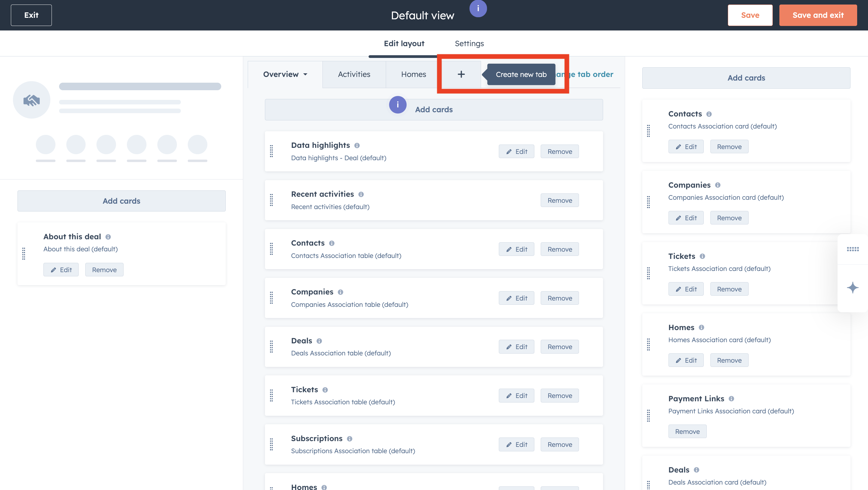Image resolution: width=868 pixels, height=490 pixels.
Task: Remove the Recent activities card
Action: pyautogui.click(x=559, y=200)
